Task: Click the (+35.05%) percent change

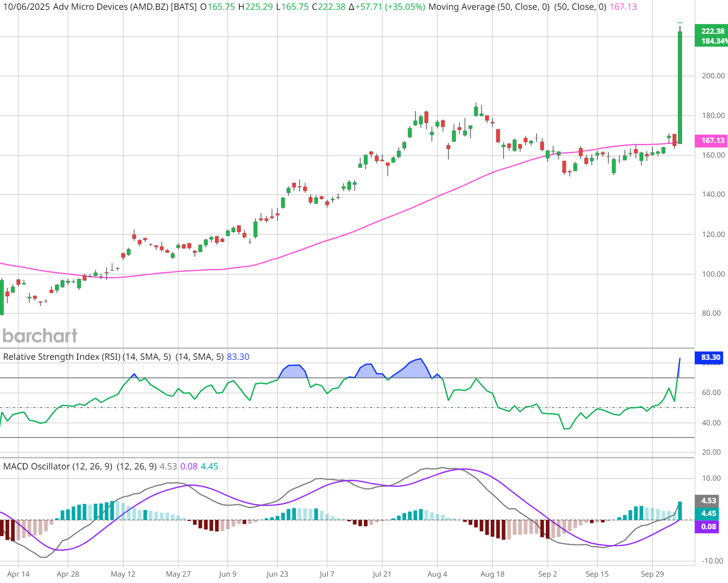Action: [x=405, y=7]
